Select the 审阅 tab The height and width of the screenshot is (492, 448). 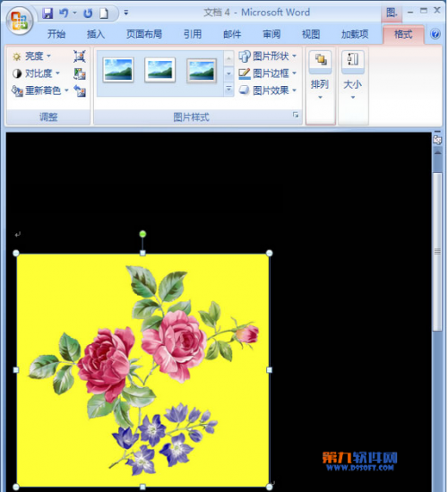click(271, 34)
